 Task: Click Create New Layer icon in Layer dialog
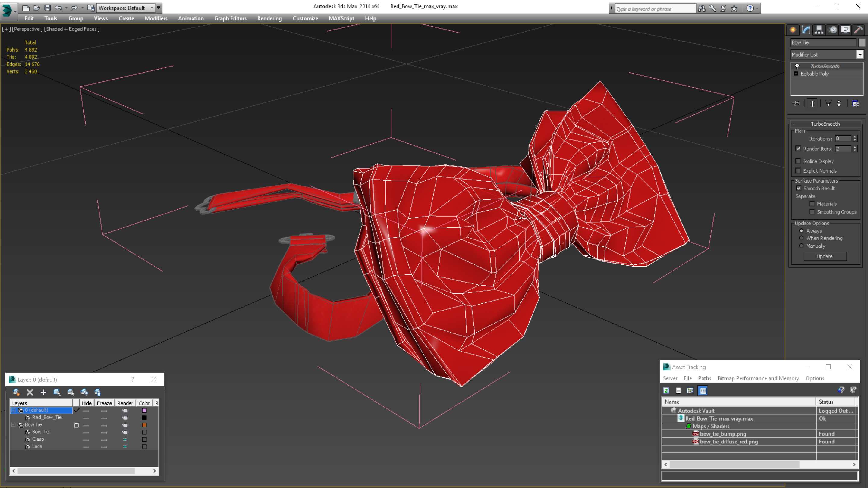click(x=16, y=392)
